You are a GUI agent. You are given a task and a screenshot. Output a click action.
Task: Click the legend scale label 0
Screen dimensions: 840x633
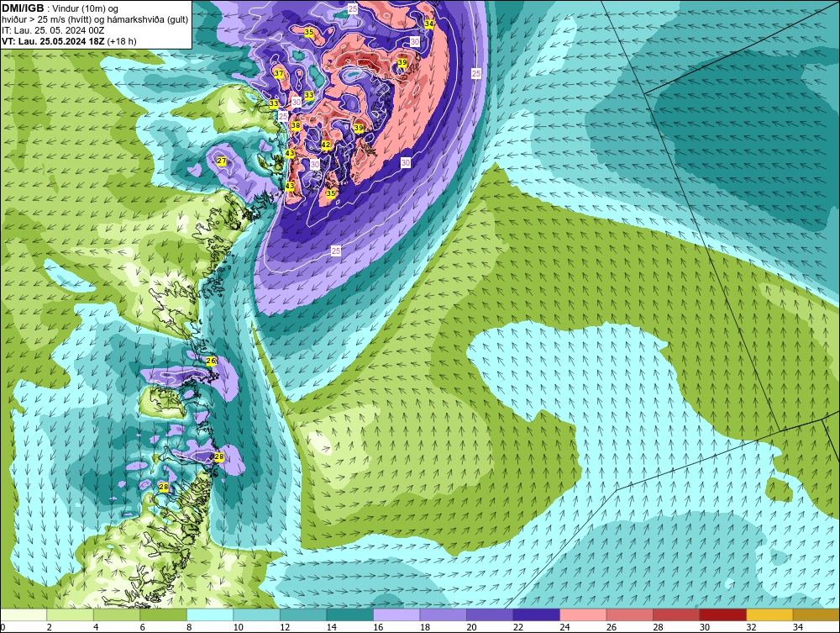point(3,627)
